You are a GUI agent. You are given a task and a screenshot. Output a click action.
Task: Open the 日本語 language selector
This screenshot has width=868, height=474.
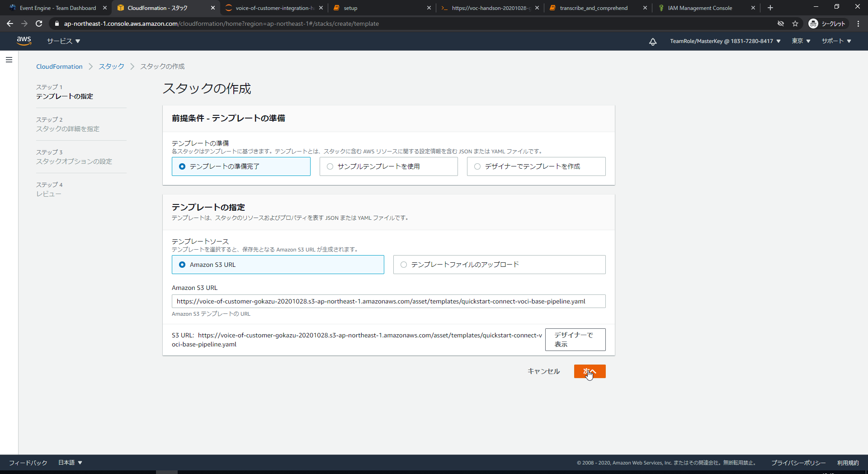click(70, 463)
